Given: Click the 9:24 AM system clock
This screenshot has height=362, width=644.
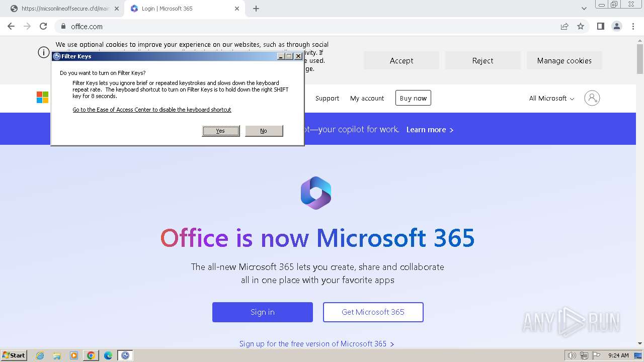Looking at the screenshot, I should tap(618, 355).
